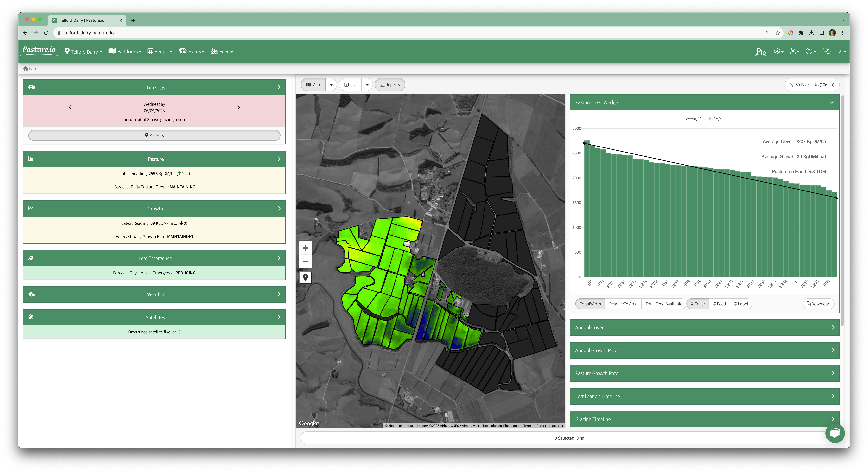This screenshot has height=472, width=868.
Task: Select RelativeTo Area wedge mode
Action: point(623,304)
